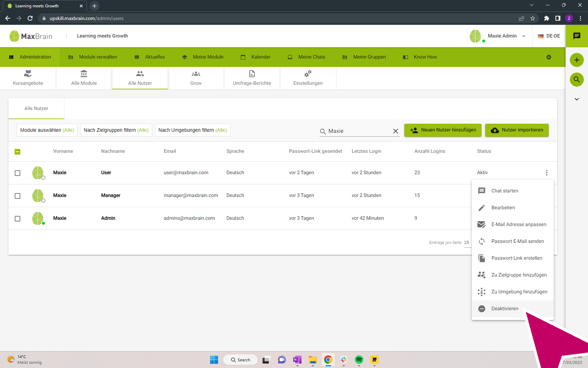The width and height of the screenshot is (588, 368).
Task: Click the green plus quick-add button
Action: click(577, 60)
